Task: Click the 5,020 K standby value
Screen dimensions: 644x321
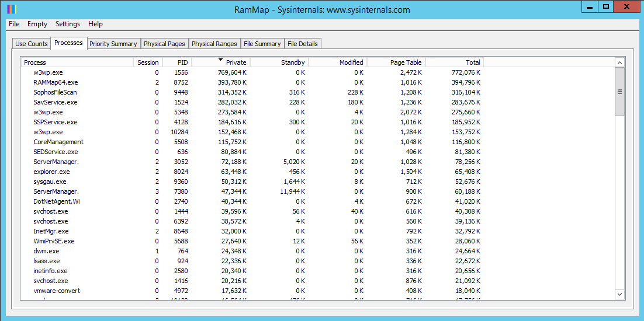Action: pyautogui.click(x=294, y=162)
